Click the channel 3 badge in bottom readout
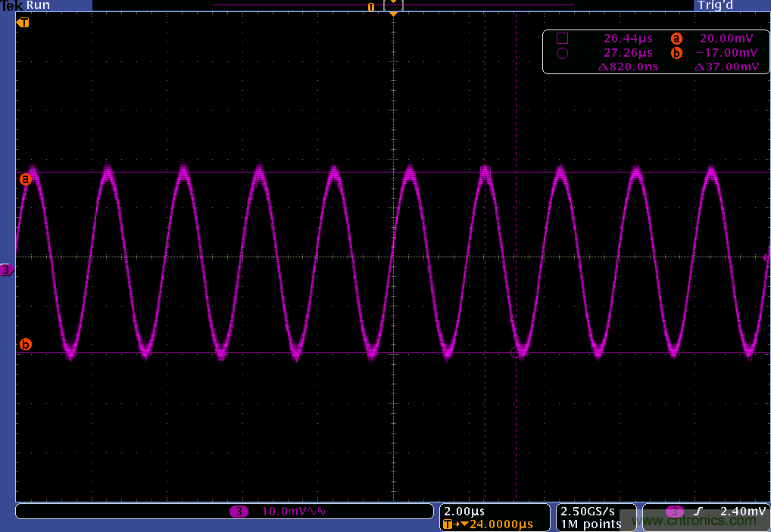The image size is (771, 532). (239, 512)
